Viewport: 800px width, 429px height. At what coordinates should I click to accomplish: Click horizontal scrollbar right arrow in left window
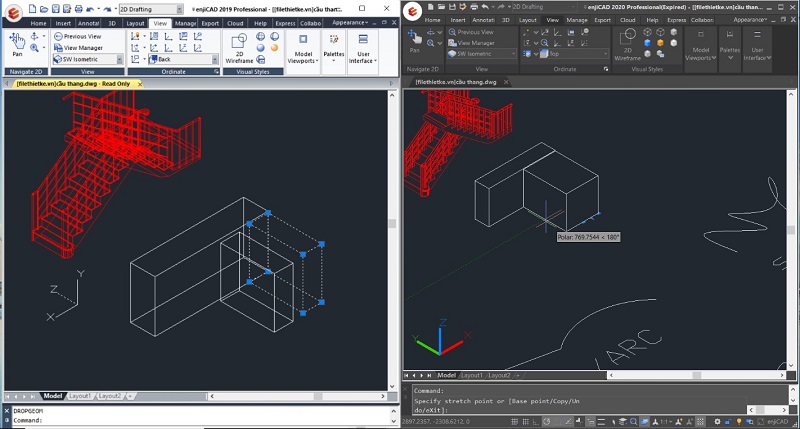(383, 396)
